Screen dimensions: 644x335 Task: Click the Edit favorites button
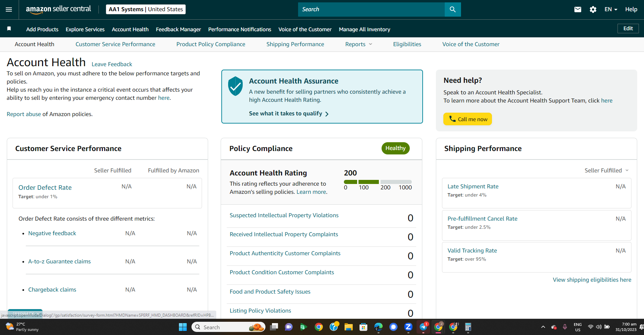(628, 29)
